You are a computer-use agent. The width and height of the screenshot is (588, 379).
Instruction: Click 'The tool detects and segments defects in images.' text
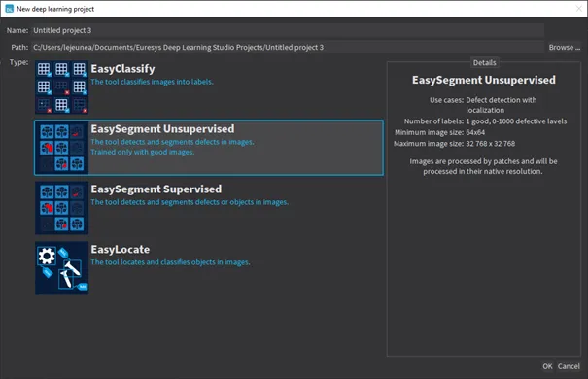(x=172, y=142)
